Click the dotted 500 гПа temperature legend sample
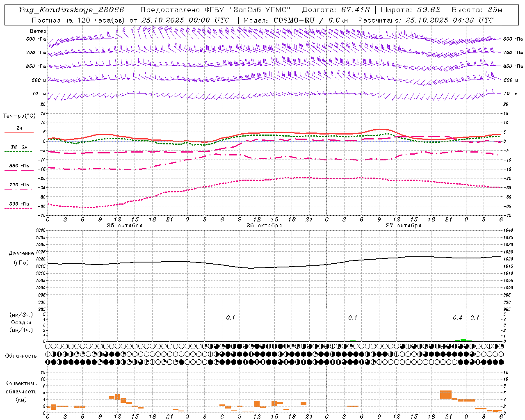The height and width of the screenshot is (420, 525). (18, 209)
